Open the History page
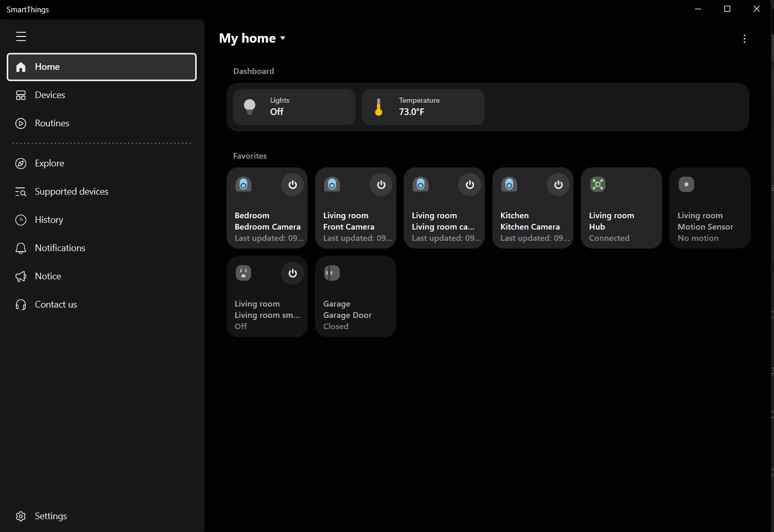This screenshot has height=532, width=774. (x=102, y=220)
